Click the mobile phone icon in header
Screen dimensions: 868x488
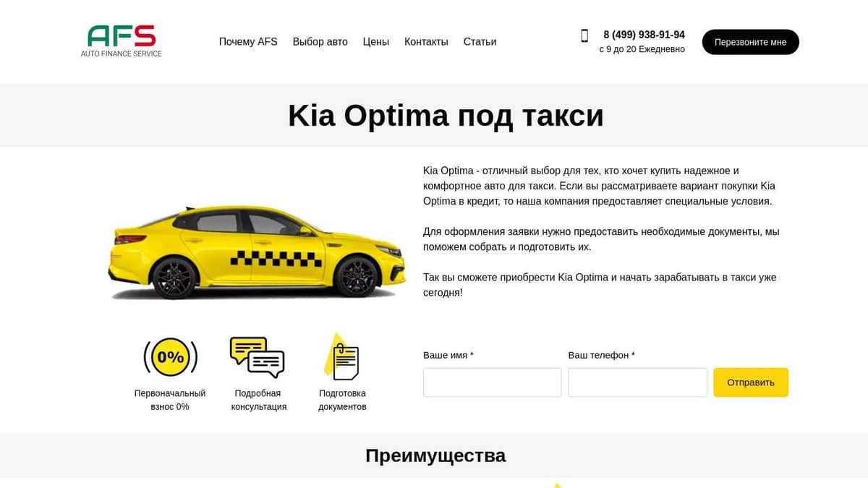(584, 35)
